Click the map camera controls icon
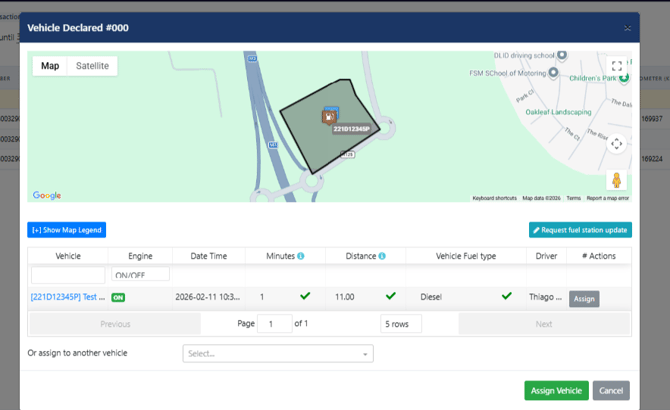The image size is (670, 410). coord(617,143)
